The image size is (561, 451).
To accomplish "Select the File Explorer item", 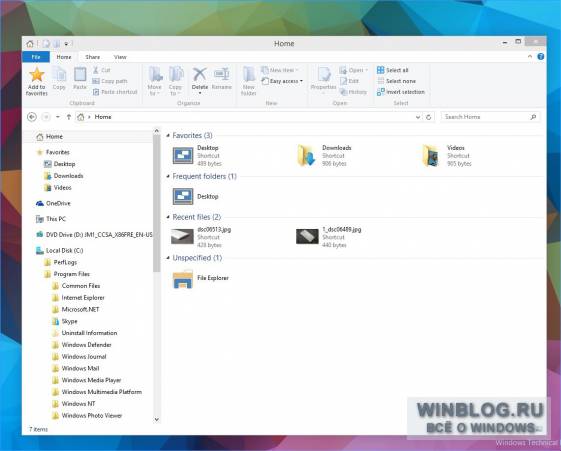I will coord(200,278).
